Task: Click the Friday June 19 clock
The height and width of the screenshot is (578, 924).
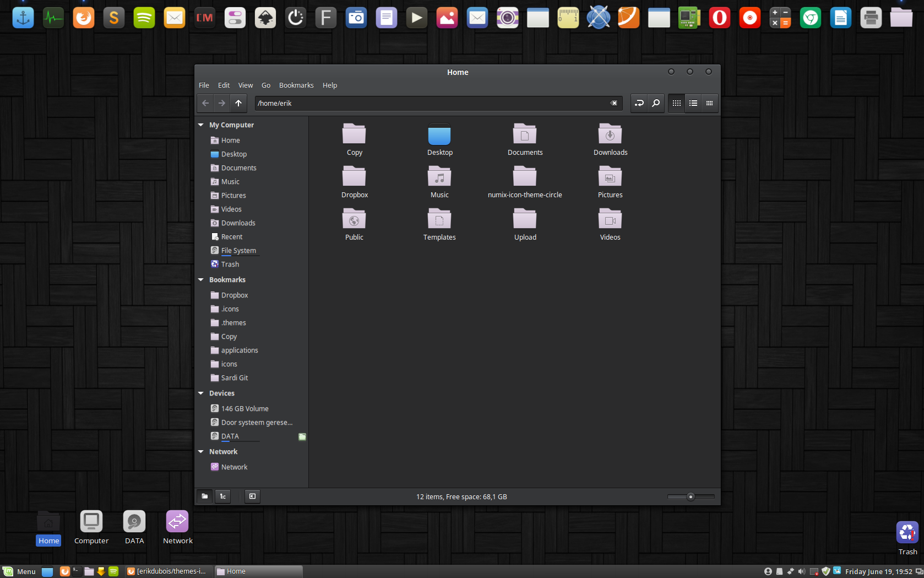Action: [878, 571]
